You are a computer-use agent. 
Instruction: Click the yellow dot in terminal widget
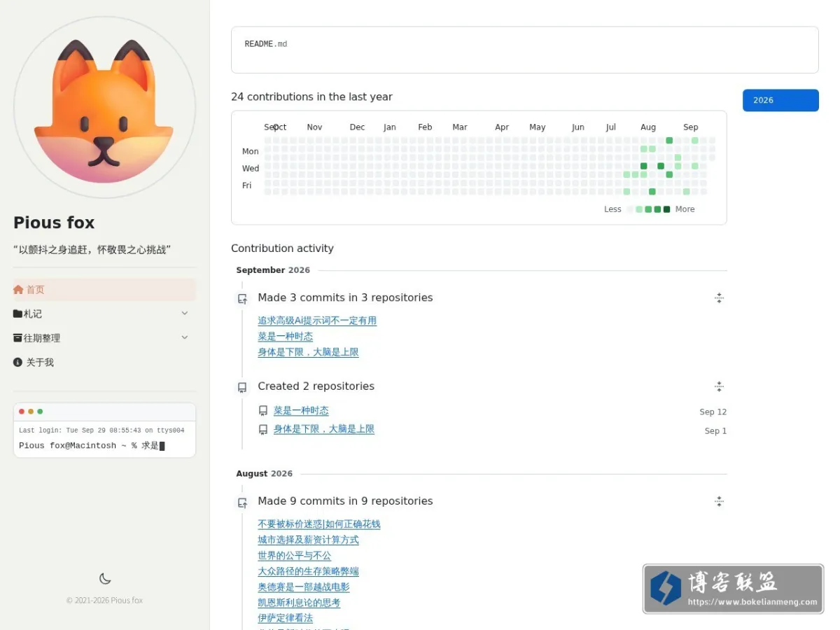[x=31, y=412]
